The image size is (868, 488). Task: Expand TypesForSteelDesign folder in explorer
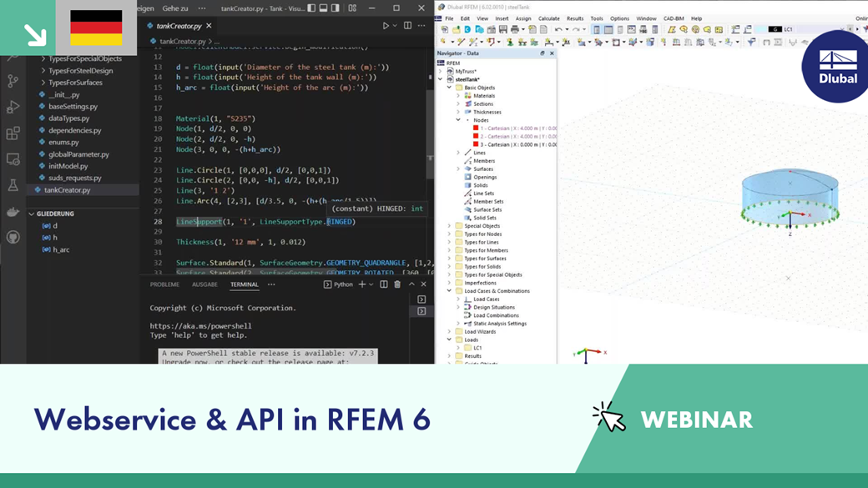click(x=43, y=71)
